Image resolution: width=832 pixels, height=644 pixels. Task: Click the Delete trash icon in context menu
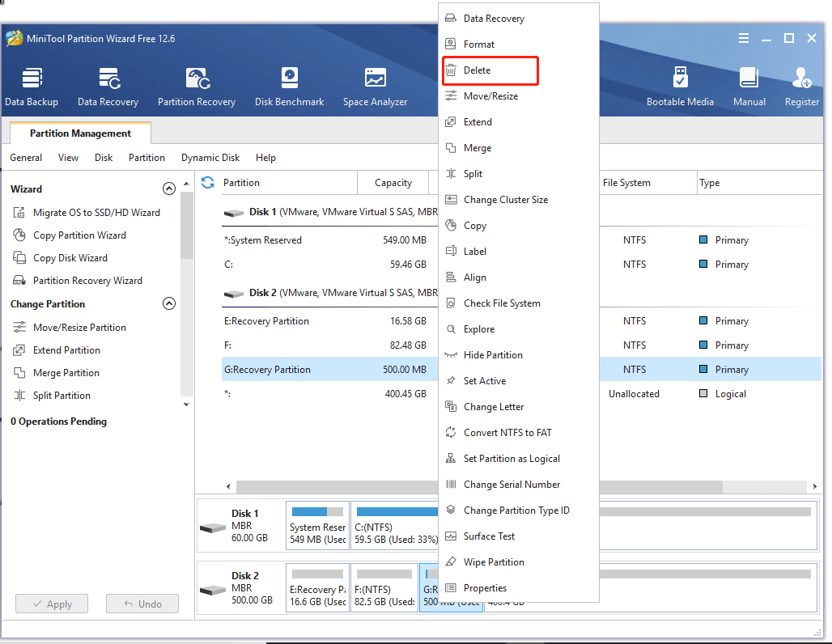click(451, 70)
